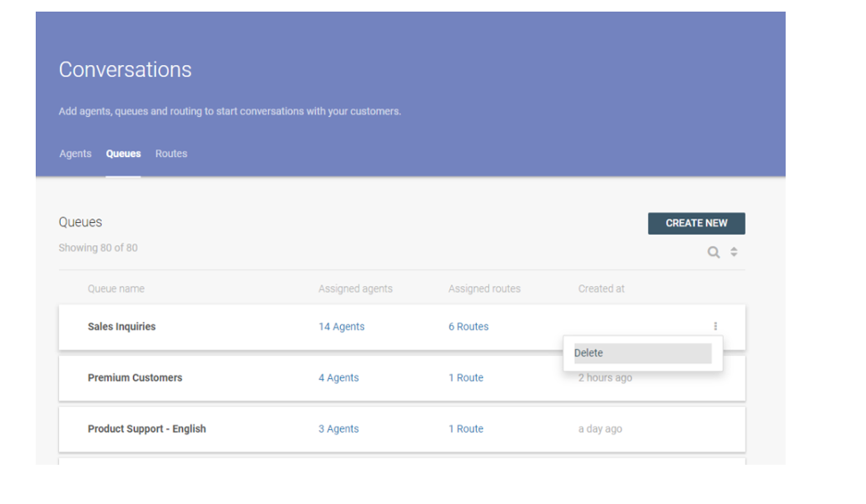Open the 6 Routes link

click(468, 326)
